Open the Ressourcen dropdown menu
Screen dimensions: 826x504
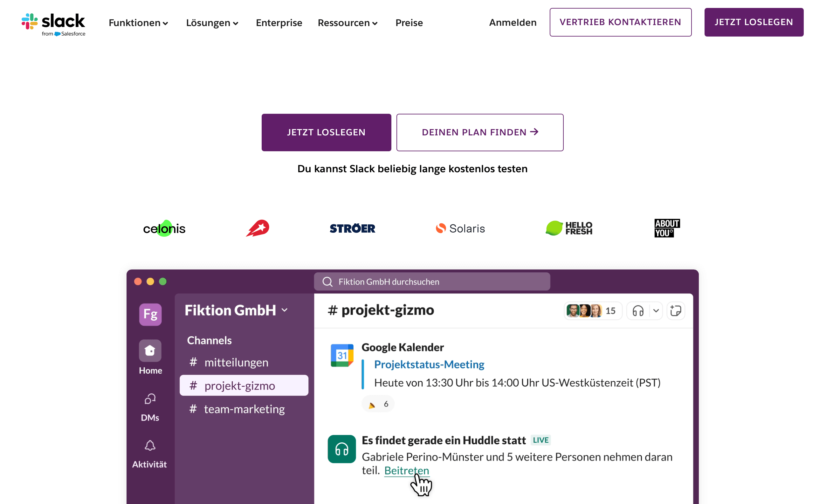(x=348, y=23)
